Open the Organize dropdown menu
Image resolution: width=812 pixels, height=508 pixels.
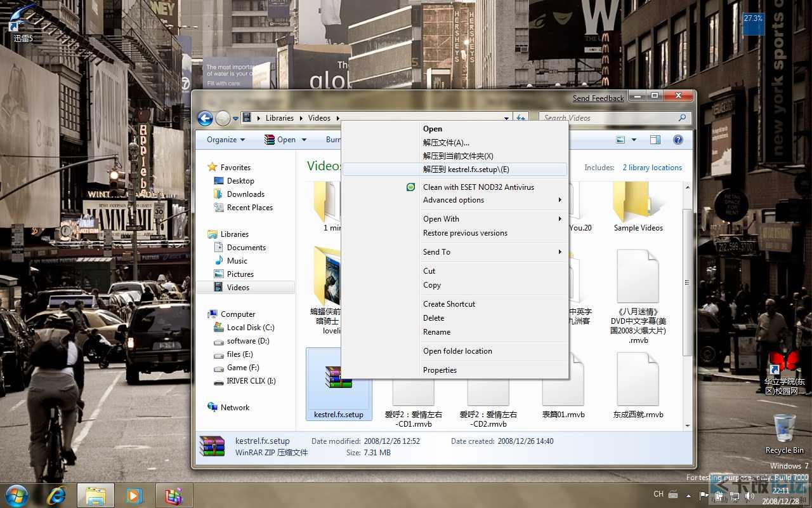tap(225, 140)
